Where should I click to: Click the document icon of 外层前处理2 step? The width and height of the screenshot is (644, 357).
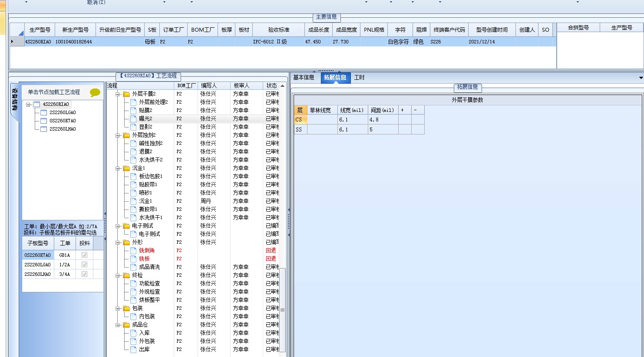tap(133, 102)
